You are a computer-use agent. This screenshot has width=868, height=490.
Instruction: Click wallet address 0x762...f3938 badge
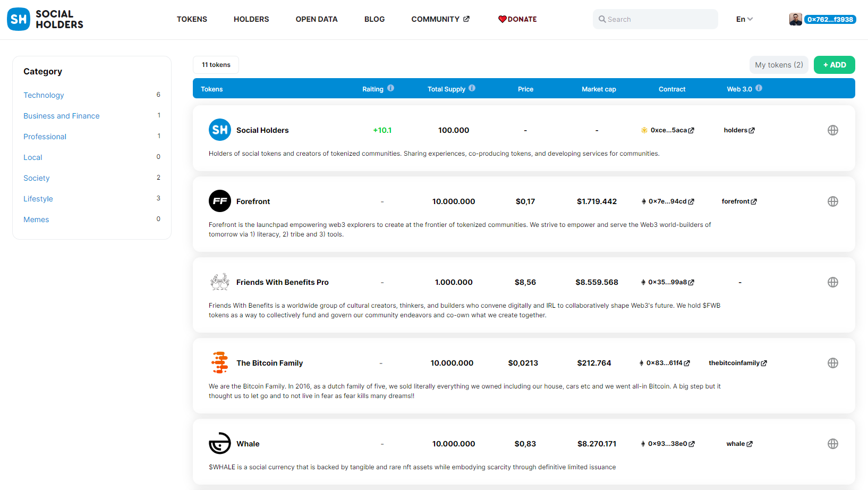(830, 20)
